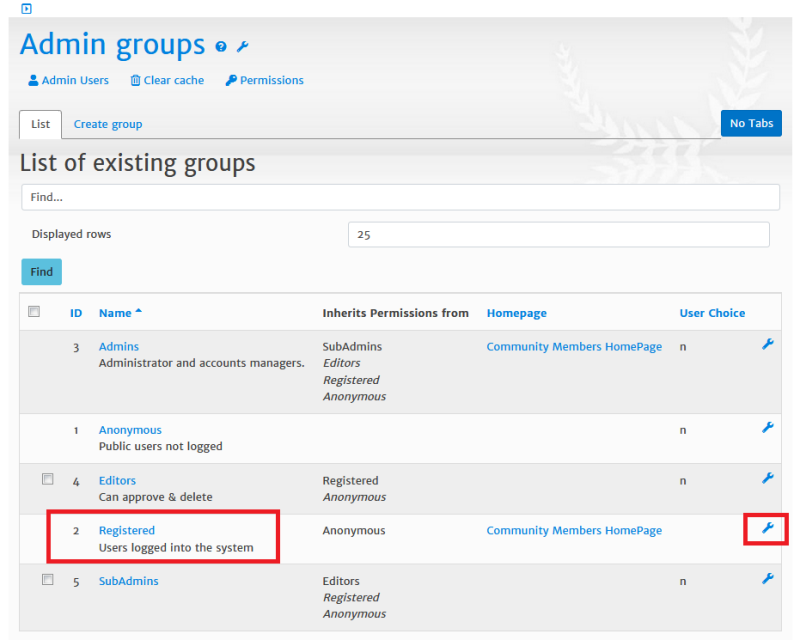Sort groups by ID column header
Image resolution: width=800 pixels, height=640 pixels.
(x=76, y=313)
